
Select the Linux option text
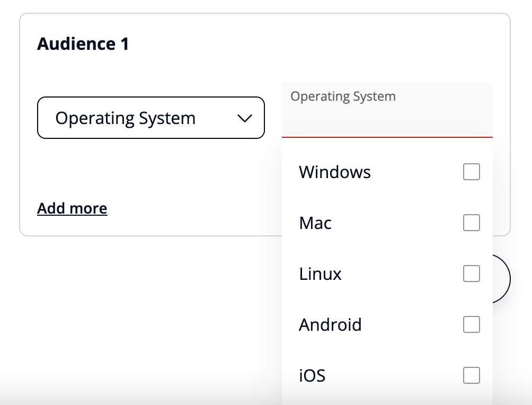coord(321,274)
